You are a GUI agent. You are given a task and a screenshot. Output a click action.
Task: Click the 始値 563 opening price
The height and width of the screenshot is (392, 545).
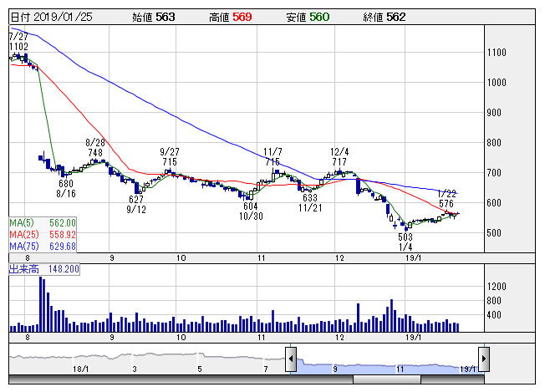[x=153, y=17]
